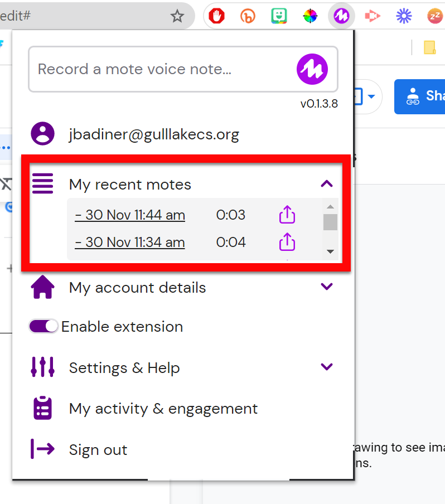Click the 0:04 duration text
Screen dimensions: 445x504
tap(230, 243)
